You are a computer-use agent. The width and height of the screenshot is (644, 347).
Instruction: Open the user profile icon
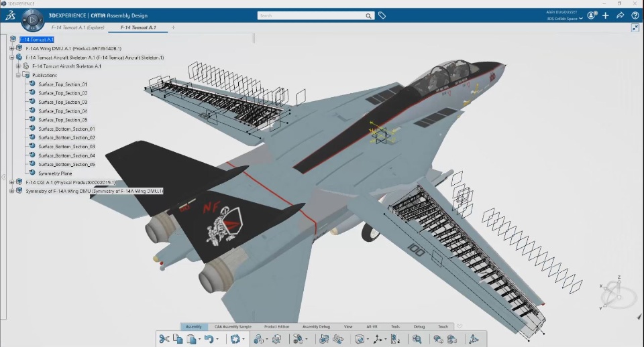591,15
